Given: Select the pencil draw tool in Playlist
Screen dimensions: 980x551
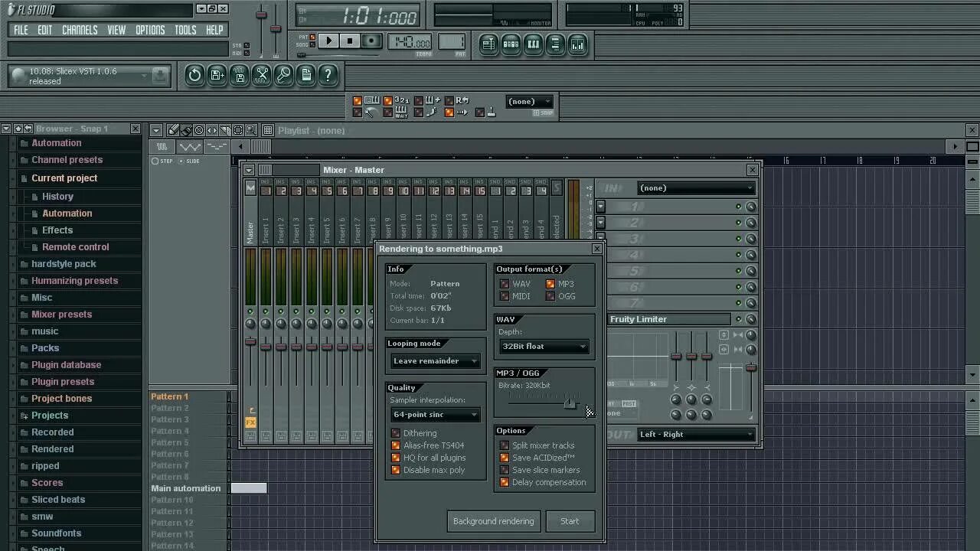Looking at the screenshot, I should (x=173, y=130).
